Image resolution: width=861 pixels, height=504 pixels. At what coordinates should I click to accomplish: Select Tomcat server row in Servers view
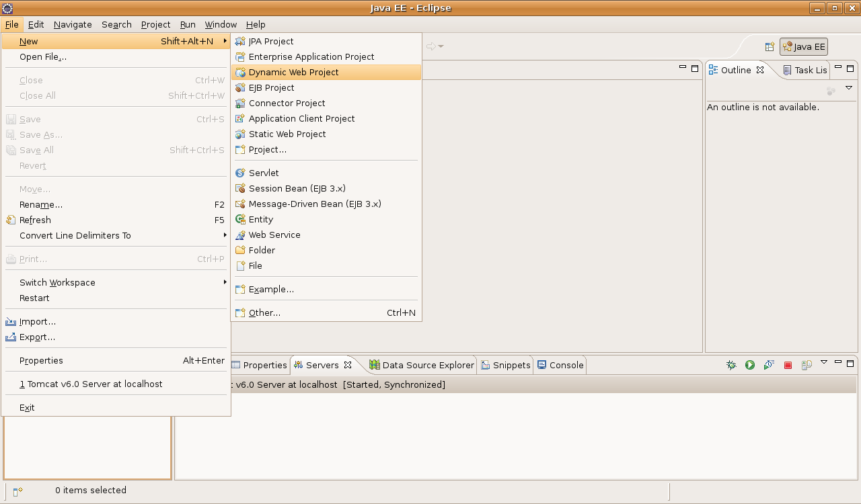516,384
